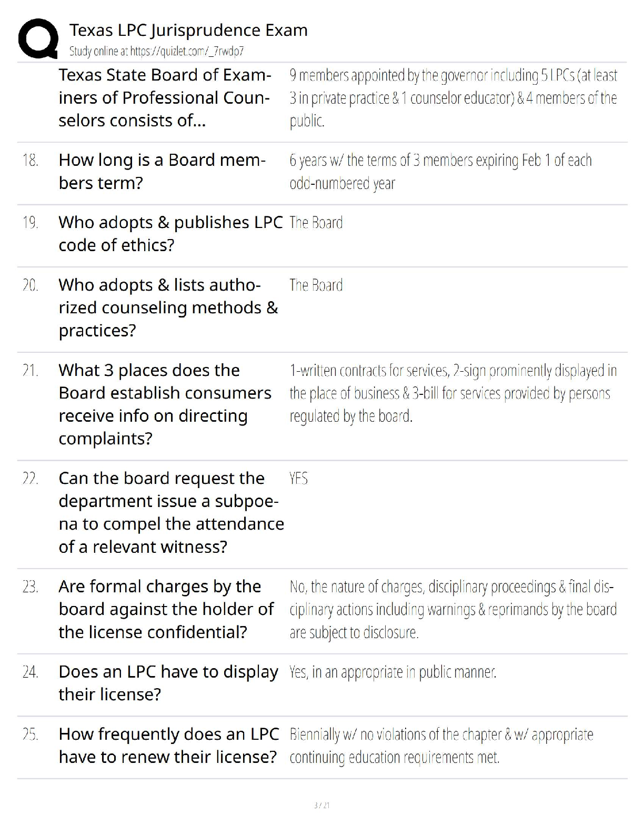Click the renew their license question
The image size is (644, 834).
tap(168, 745)
